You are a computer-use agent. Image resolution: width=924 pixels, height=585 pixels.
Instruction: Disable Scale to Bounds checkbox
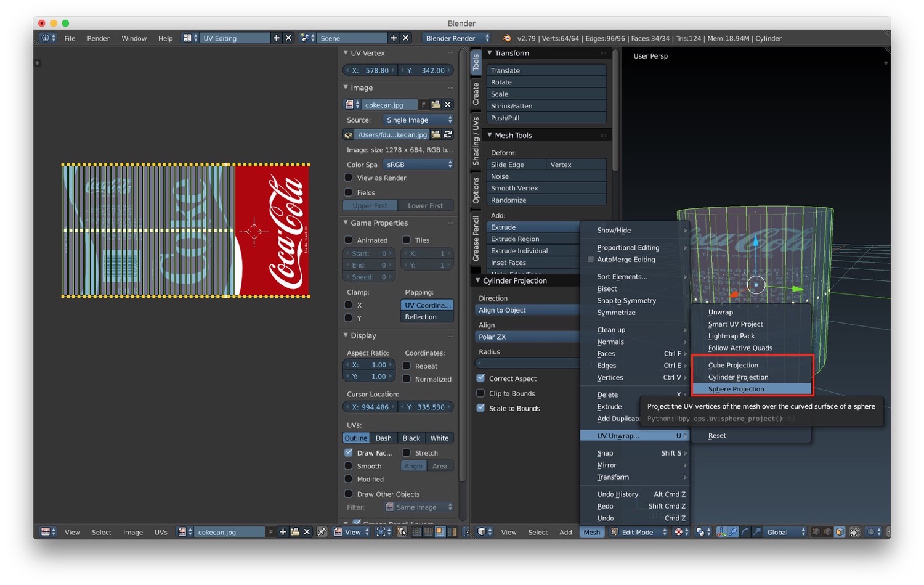coord(481,408)
